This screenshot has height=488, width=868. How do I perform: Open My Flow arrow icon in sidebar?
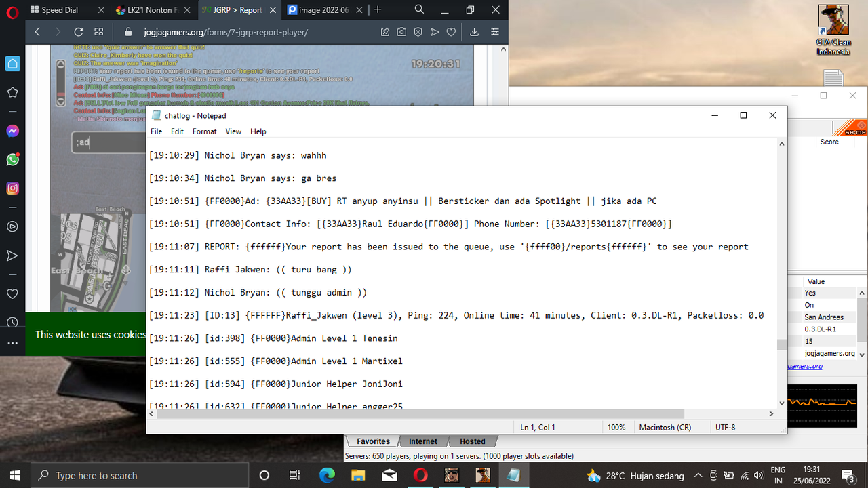click(x=12, y=256)
